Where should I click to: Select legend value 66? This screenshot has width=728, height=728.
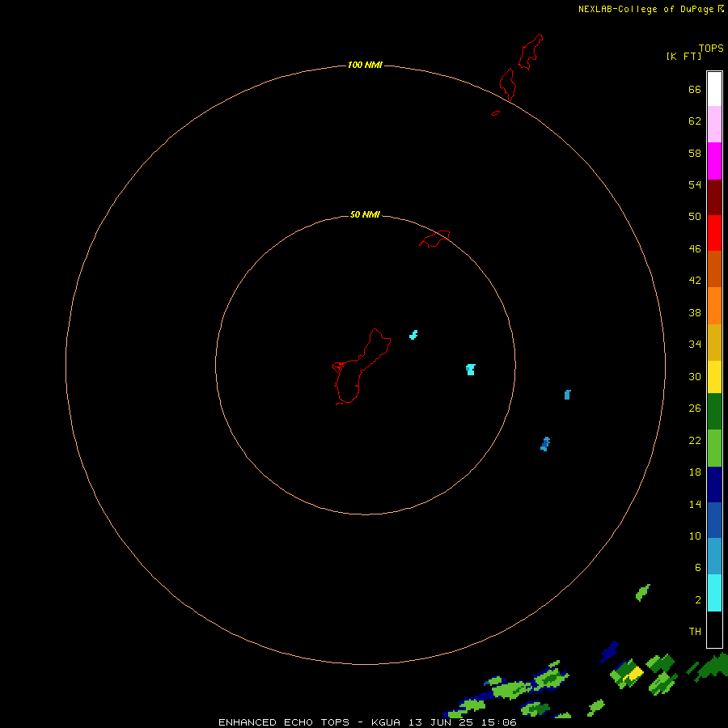tap(695, 89)
